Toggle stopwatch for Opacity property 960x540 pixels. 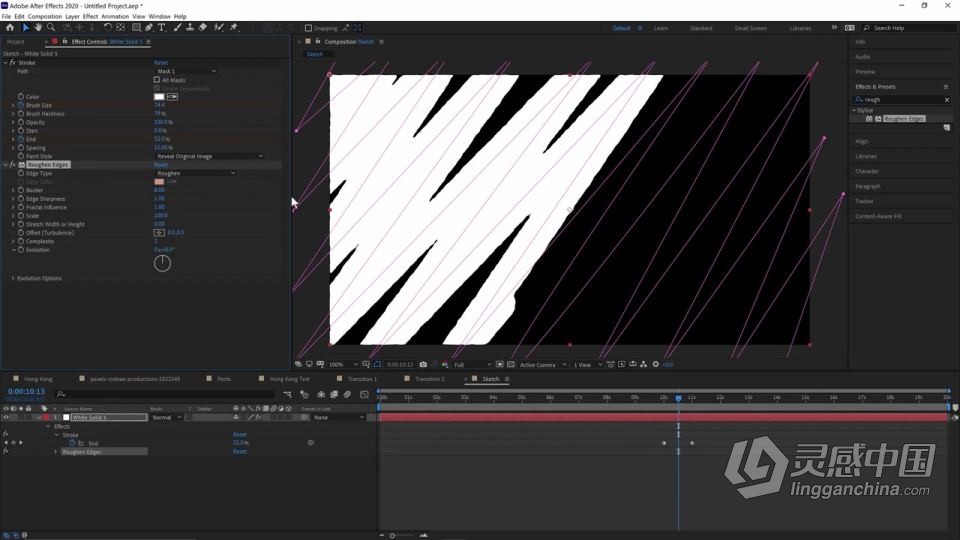21,122
